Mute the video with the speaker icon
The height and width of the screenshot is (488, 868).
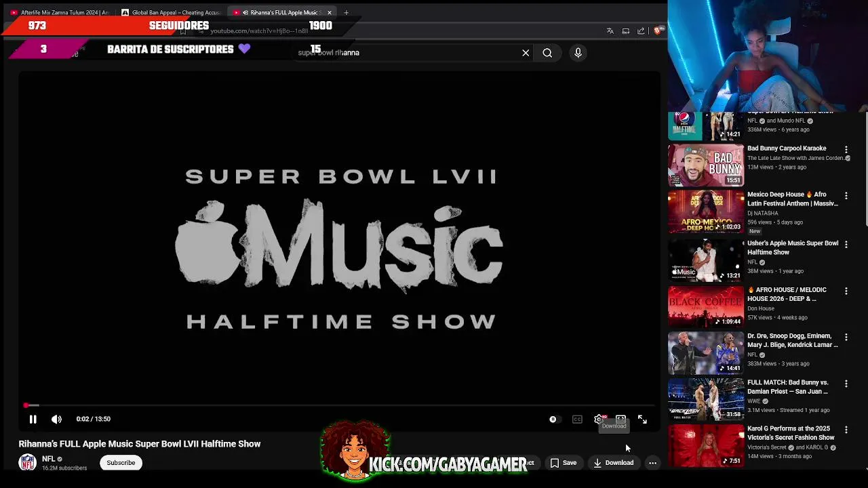click(56, 419)
